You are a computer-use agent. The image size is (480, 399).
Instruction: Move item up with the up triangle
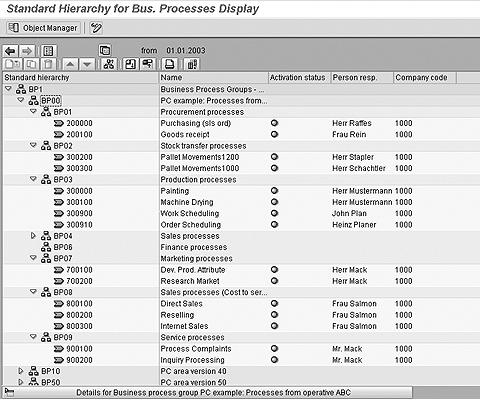tap(70, 64)
